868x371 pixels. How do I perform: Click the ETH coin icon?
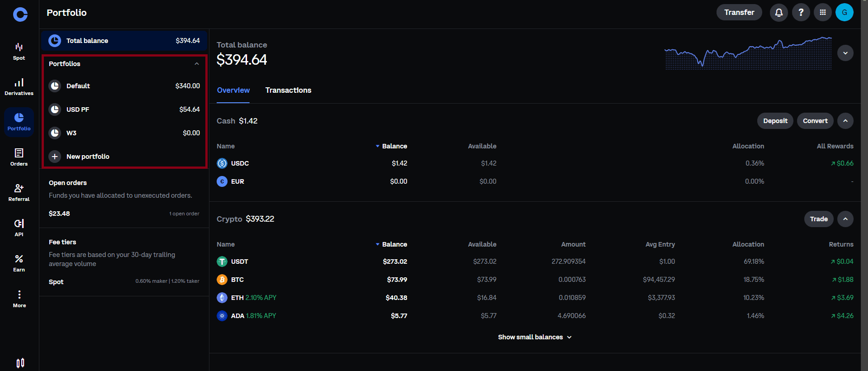click(222, 298)
